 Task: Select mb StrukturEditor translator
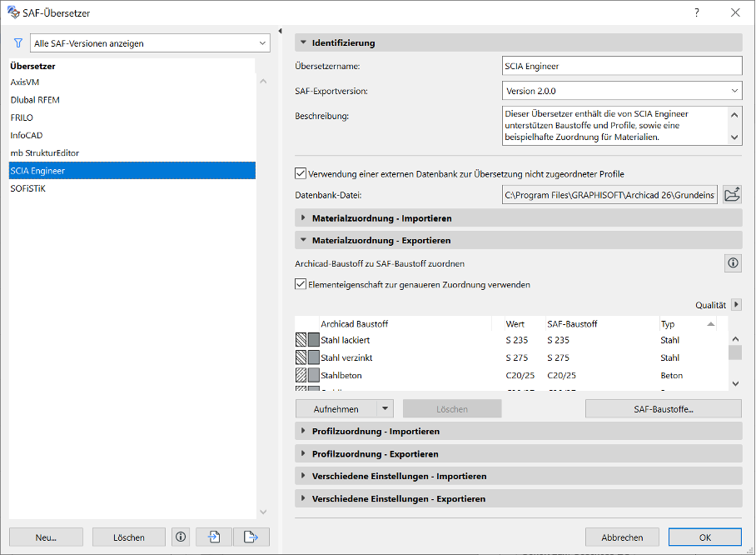[132, 153]
